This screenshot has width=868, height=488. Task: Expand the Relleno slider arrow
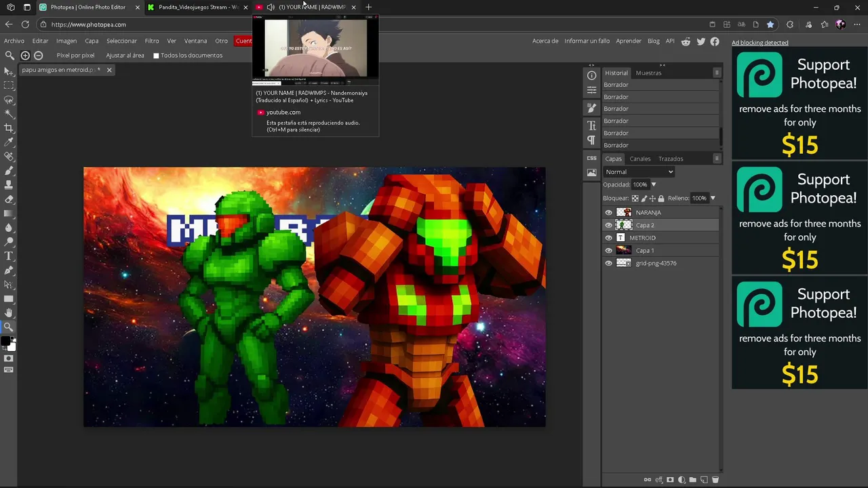(712, 198)
